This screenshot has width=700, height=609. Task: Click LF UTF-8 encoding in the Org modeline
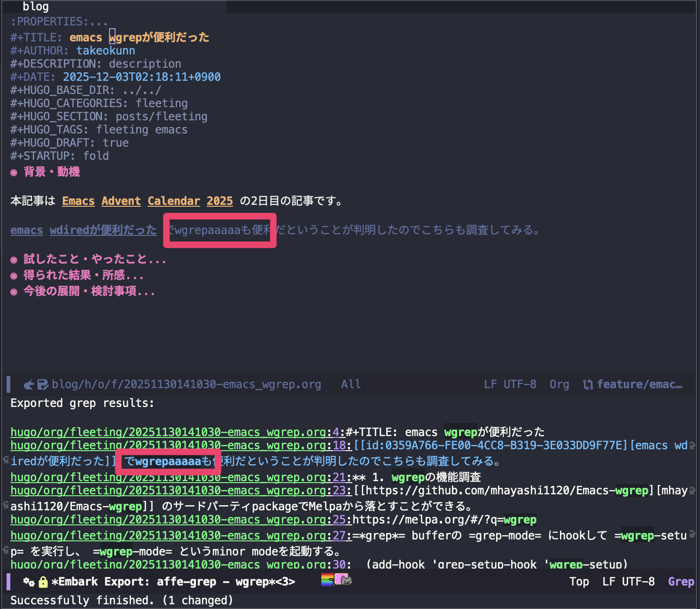tap(510, 384)
